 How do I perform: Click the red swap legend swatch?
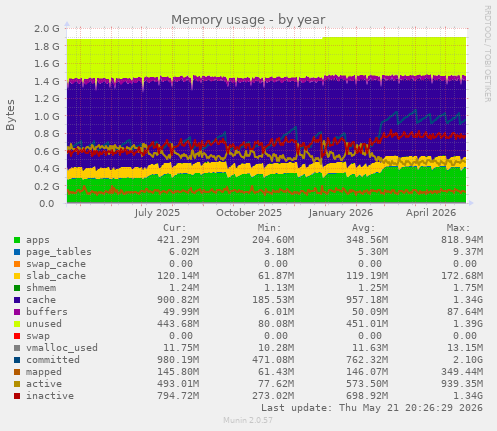[17, 336]
